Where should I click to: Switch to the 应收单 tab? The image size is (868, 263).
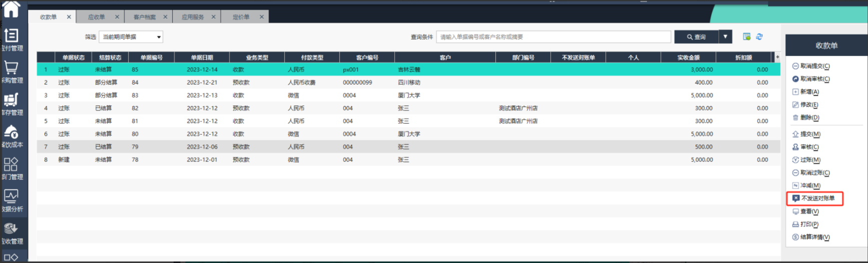pyautogui.click(x=97, y=17)
